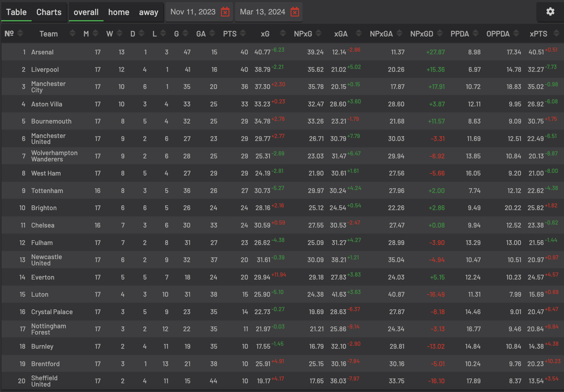Viewport: 564px width, 392px height.
Task: Clear the Mar 13, 2024 end date
Action: (x=295, y=12)
